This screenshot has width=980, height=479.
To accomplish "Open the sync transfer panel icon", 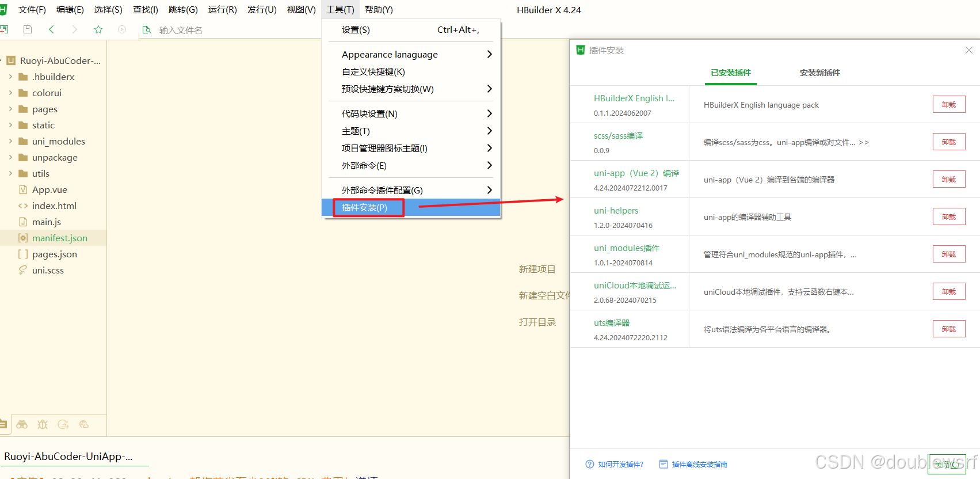I will [x=63, y=424].
